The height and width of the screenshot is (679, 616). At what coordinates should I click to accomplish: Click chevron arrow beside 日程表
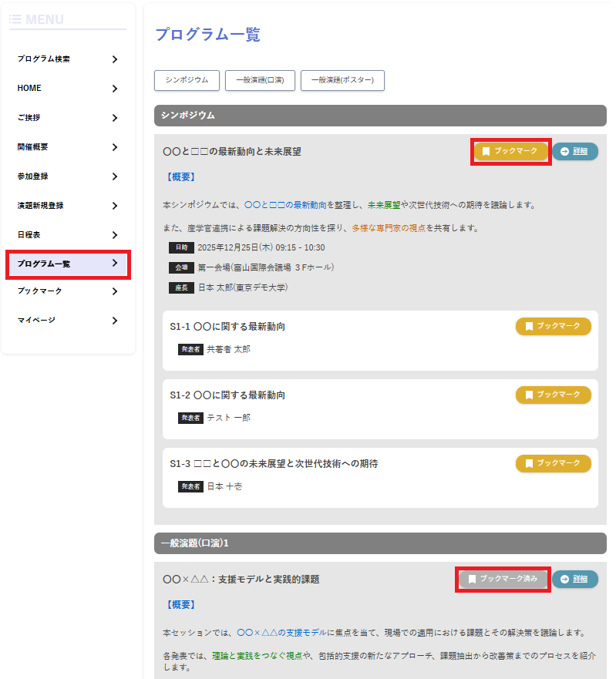pyautogui.click(x=114, y=235)
